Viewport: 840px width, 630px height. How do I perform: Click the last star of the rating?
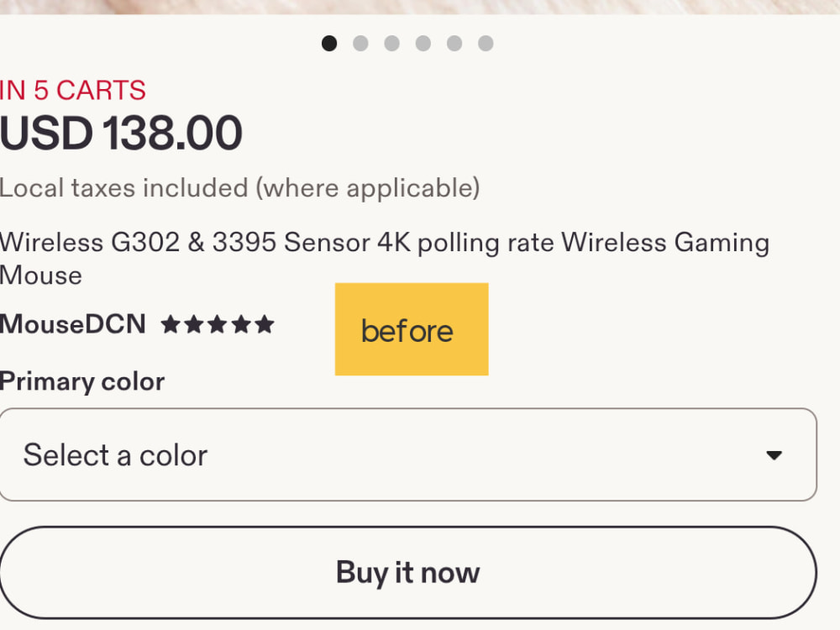[265, 324]
